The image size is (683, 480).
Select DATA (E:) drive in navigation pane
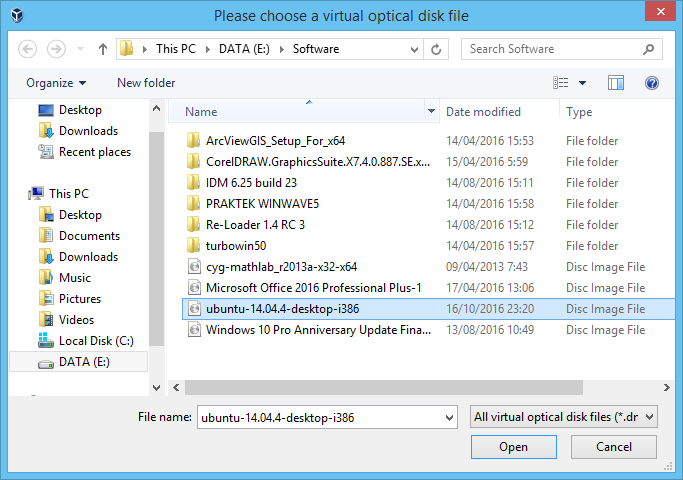[x=78, y=362]
